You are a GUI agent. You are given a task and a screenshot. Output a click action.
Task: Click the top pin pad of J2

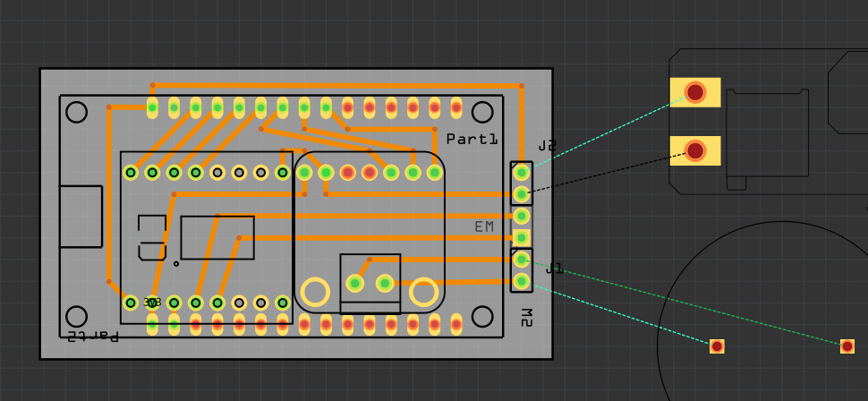point(521,172)
